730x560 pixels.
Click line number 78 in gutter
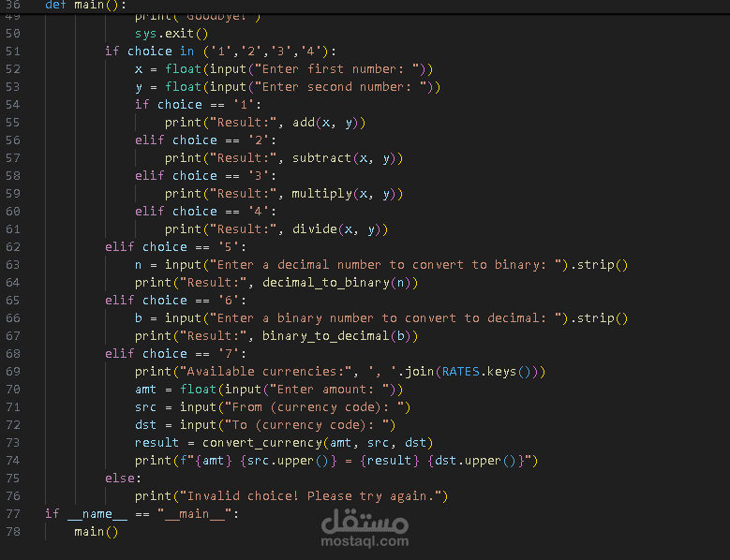13,532
